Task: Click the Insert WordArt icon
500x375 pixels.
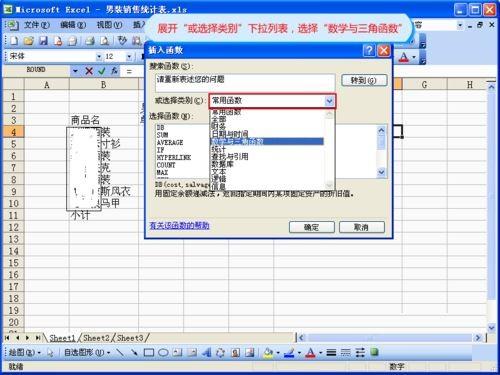Action: 206,352
